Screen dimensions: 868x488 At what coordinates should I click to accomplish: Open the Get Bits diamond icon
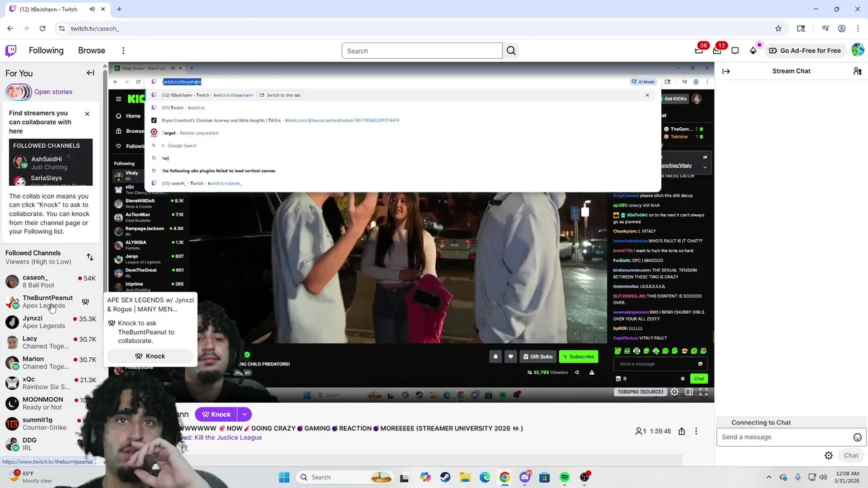tap(753, 51)
